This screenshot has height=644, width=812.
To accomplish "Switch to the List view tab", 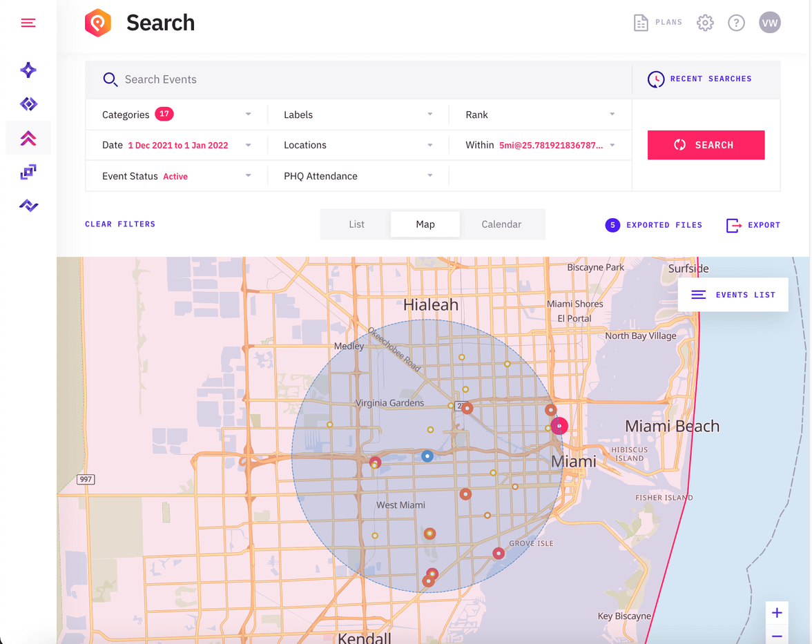I will click(356, 224).
